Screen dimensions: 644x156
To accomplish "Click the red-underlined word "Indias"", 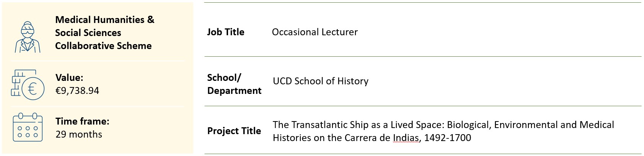I will [406, 138].
